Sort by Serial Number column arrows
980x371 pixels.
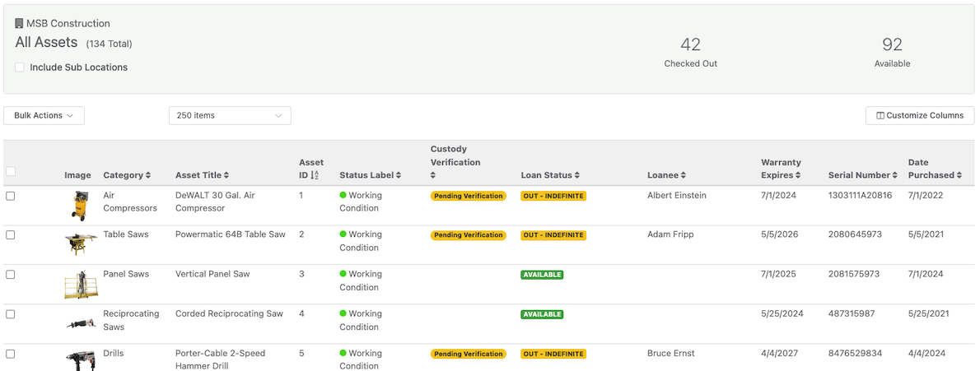pos(895,175)
